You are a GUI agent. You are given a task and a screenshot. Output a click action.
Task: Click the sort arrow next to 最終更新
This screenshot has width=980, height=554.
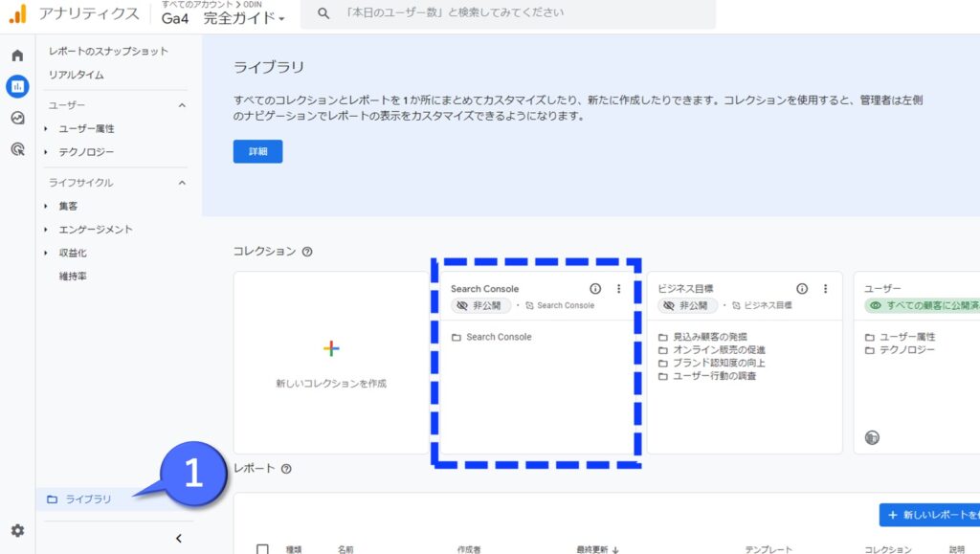(615, 549)
